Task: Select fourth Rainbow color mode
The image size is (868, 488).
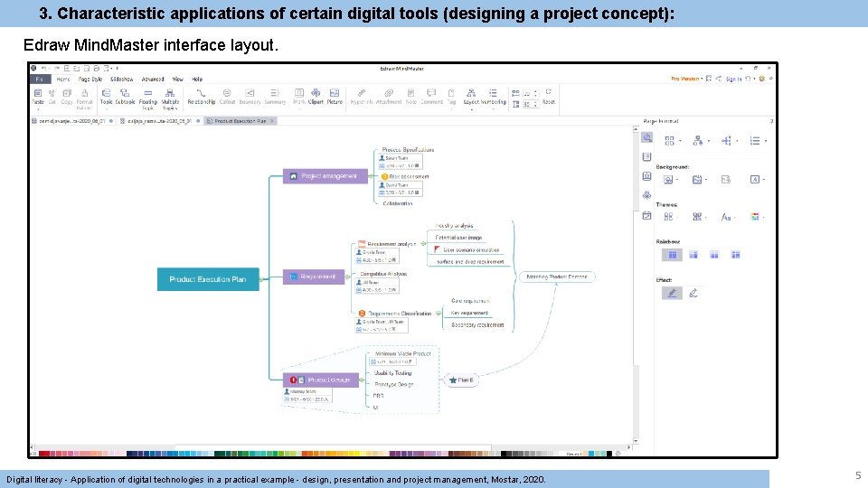Action: pos(735,255)
